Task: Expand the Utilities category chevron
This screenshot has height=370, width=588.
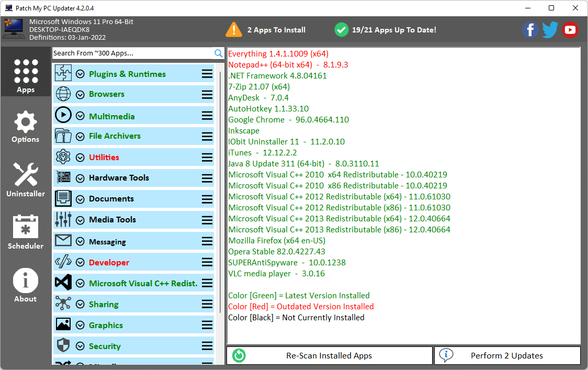Action: [80, 158]
